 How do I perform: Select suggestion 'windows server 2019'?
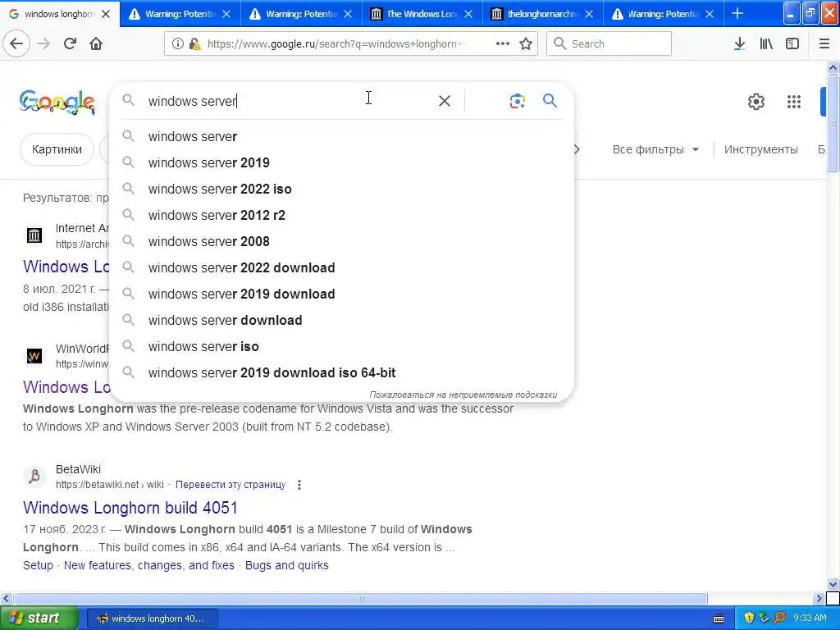coord(341,163)
